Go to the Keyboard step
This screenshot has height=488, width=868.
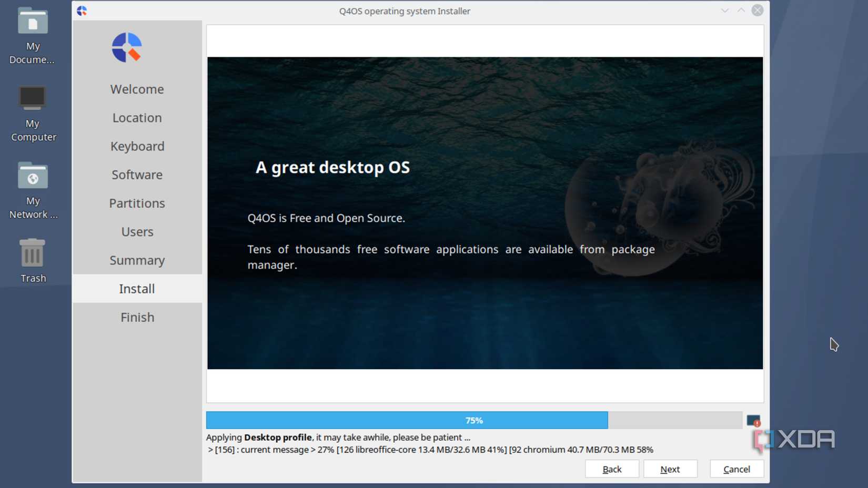137,146
